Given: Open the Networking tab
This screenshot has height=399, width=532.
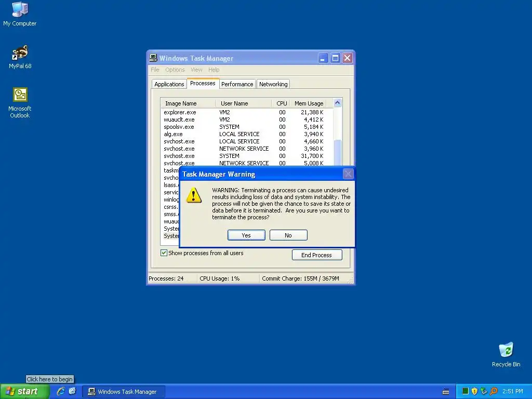Looking at the screenshot, I should click(273, 84).
